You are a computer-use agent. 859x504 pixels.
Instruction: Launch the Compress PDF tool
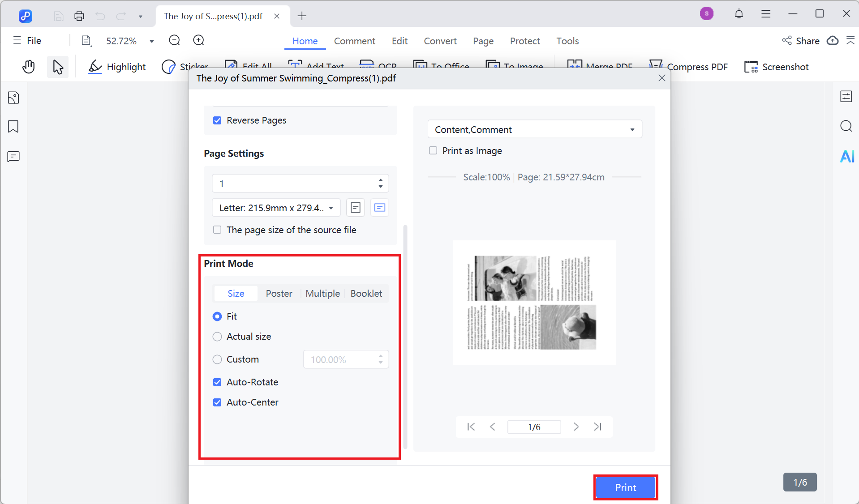[x=688, y=67]
